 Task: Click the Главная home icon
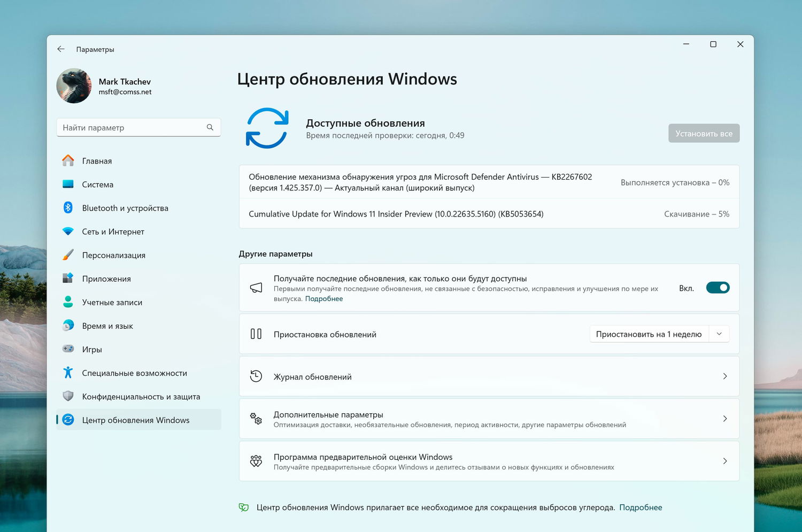[x=68, y=160]
